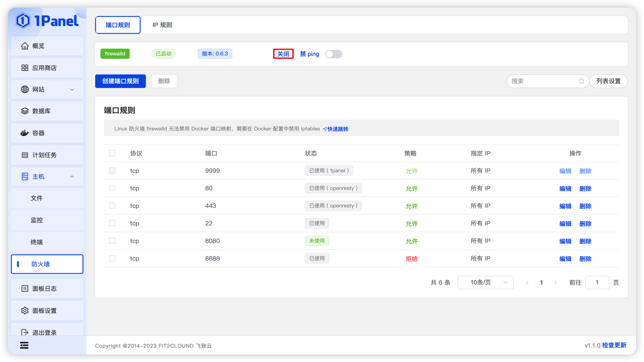Click 删除 for the port 8888 rule

point(585,259)
